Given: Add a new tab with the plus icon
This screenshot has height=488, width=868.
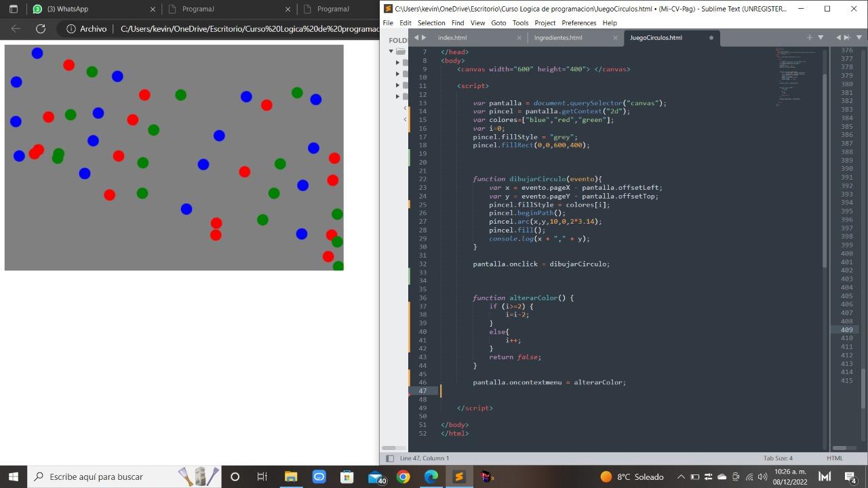Looking at the screenshot, I should click(x=809, y=38).
